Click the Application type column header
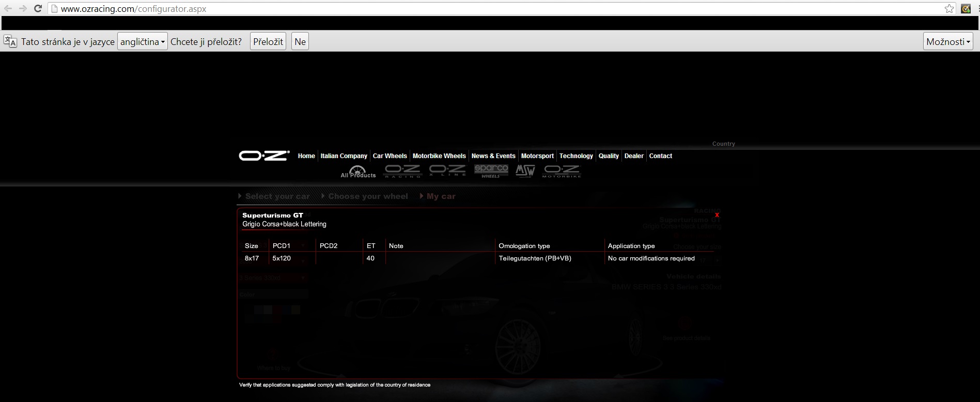 (631, 246)
